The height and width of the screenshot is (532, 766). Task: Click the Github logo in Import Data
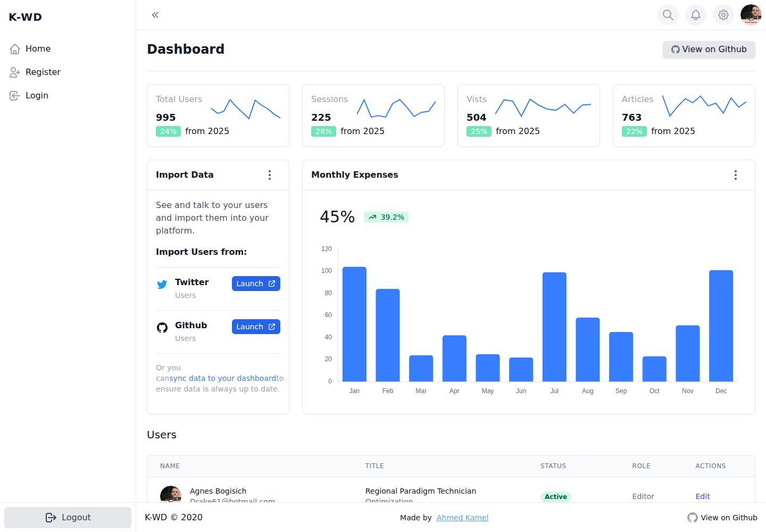(x=162, y=328)
